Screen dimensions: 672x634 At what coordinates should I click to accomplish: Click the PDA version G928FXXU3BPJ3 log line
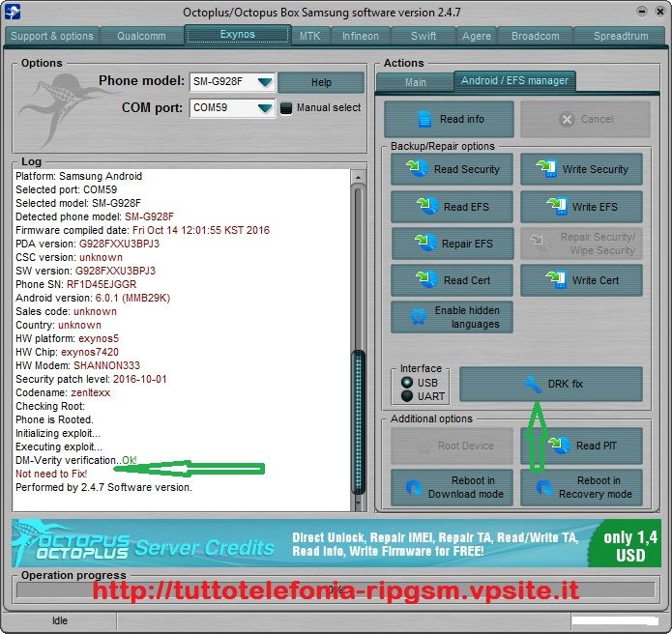point(87,244)
